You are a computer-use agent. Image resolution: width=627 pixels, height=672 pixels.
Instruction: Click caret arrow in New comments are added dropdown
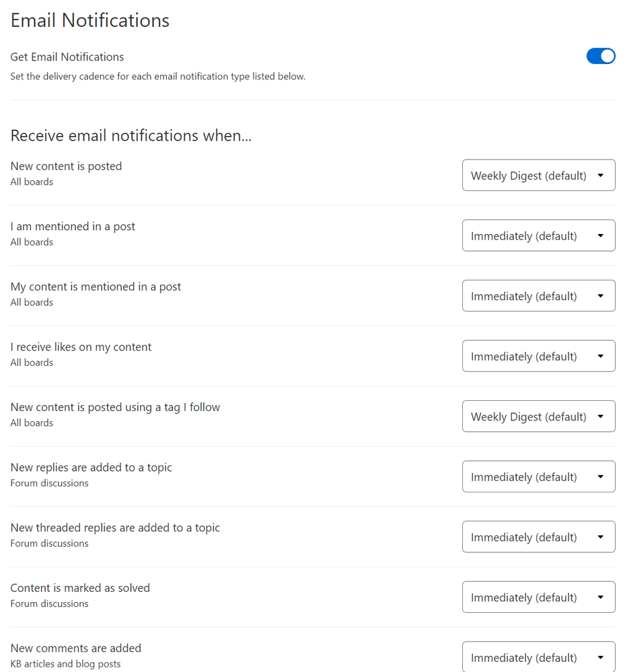pos(601,657)
